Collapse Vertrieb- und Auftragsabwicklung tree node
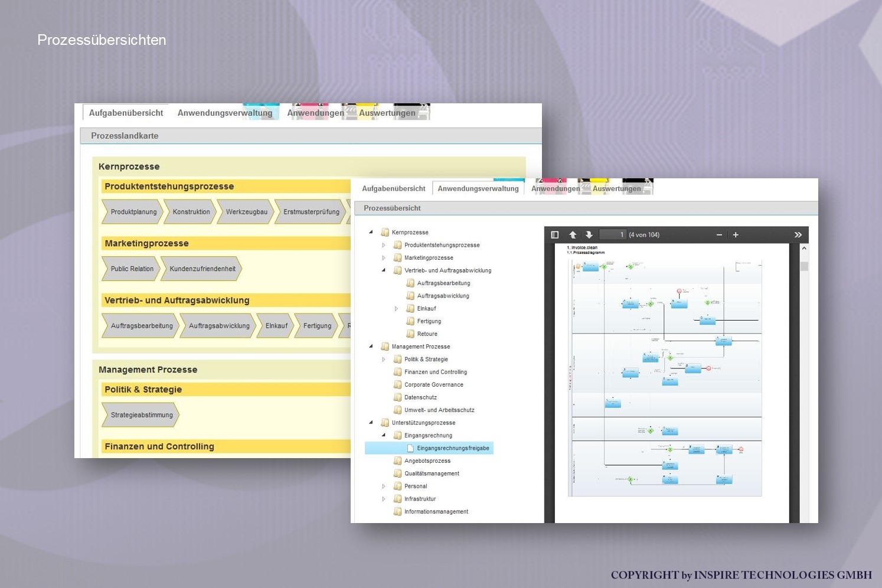This screenshot has height=588, width=882. [384, 270]
